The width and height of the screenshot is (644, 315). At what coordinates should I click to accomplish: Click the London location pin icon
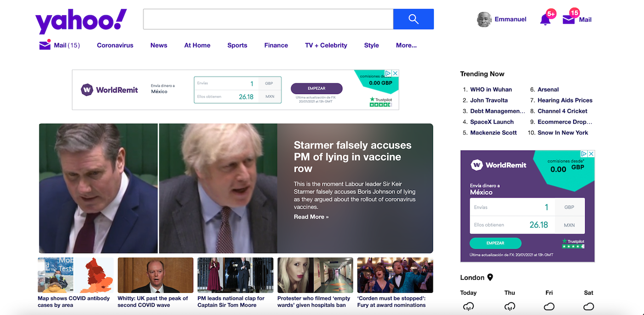click(490, 277)
